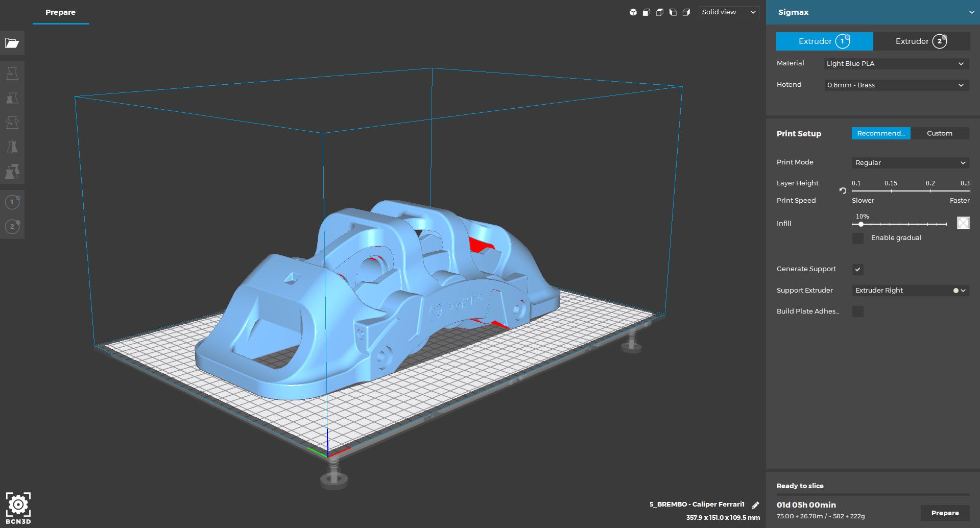Viewport: 980px width, 528px height.
Task: Click the infill pattern preview icon
Action: [963, 223]
